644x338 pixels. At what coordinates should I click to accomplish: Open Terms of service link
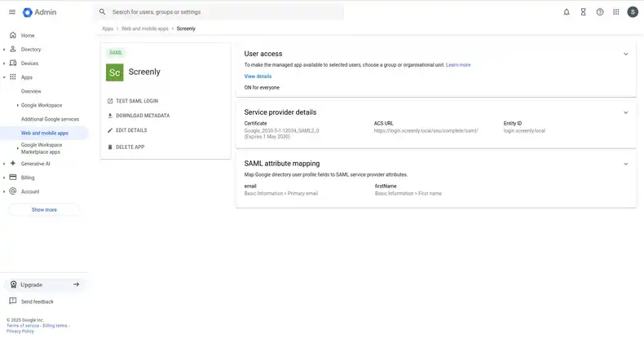tap(23, 326)
